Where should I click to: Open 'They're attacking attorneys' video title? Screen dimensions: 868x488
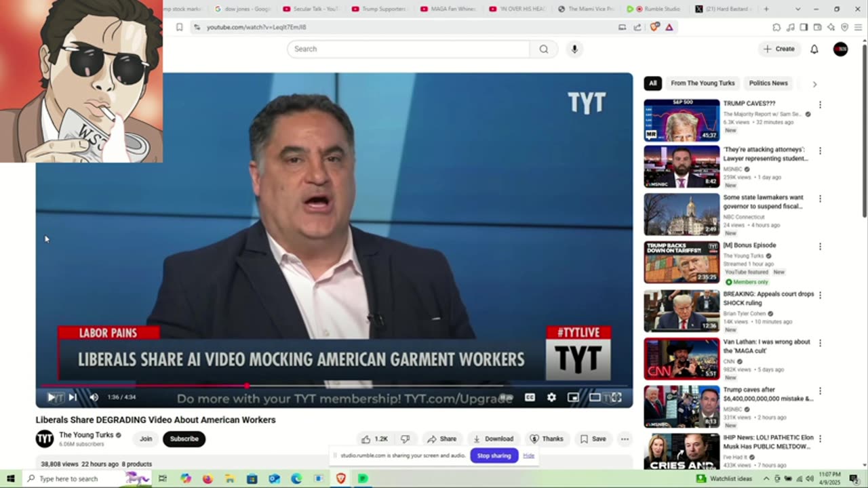point(765,154)
